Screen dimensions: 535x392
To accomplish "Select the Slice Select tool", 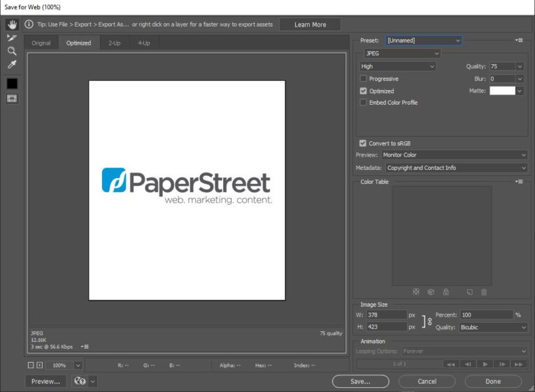I will click(12, 38).
